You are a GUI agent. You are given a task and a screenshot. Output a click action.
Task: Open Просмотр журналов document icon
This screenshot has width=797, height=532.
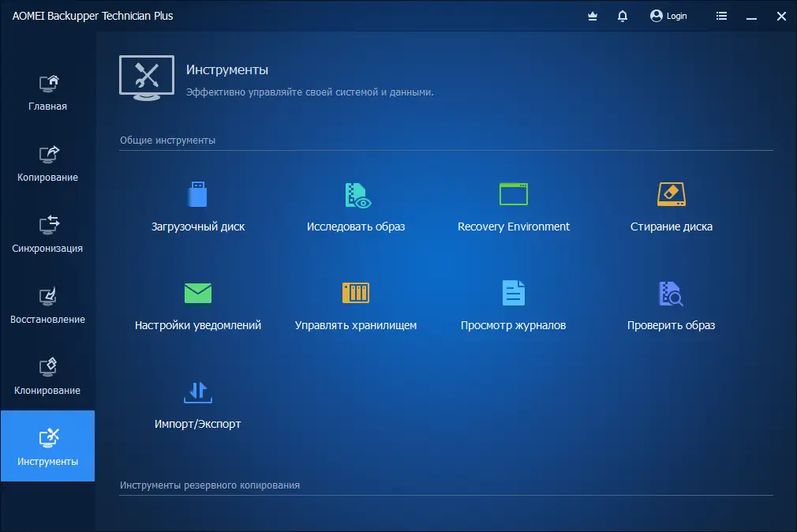pos(514,293)
